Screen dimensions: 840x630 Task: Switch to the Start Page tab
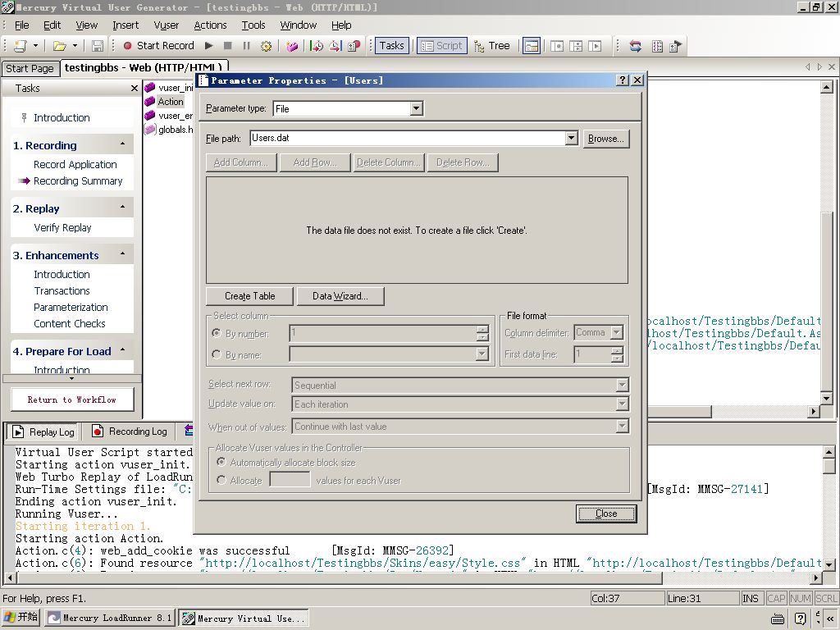point(30,69)
